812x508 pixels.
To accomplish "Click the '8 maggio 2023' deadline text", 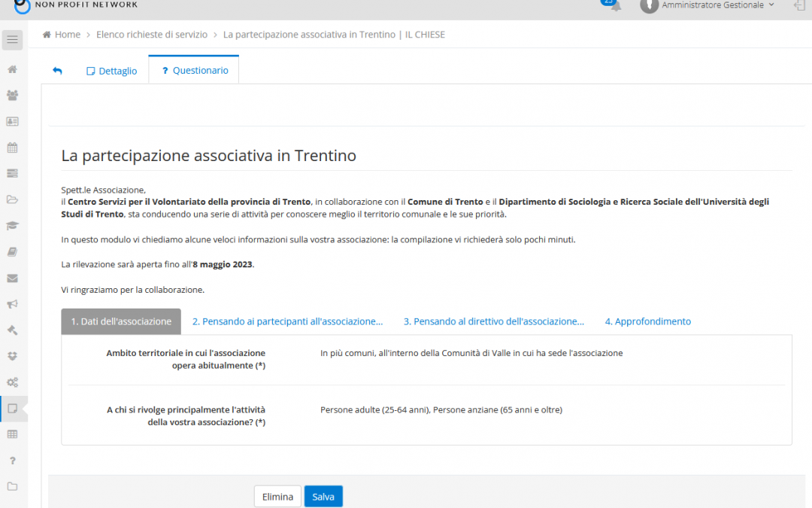I will [222, 264].
